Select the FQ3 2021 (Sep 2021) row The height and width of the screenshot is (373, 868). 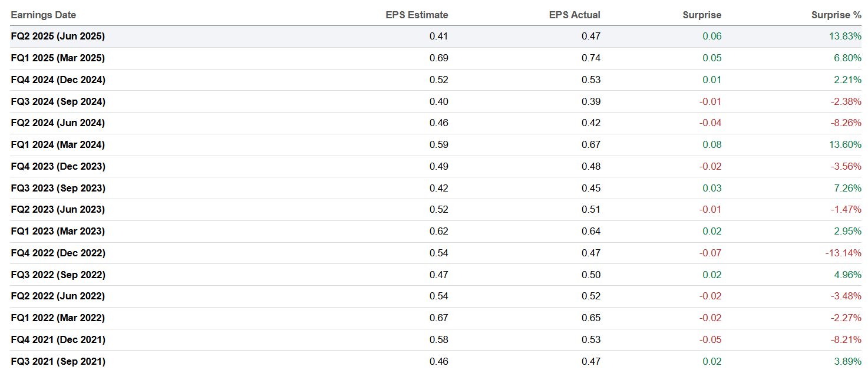click(58, 361)
